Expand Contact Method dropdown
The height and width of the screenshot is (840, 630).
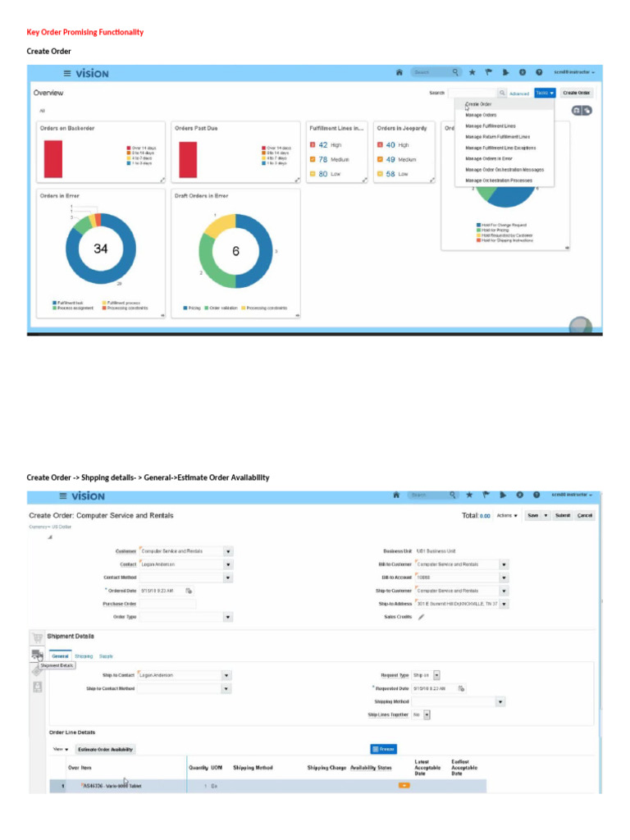(x=228, y=577)
